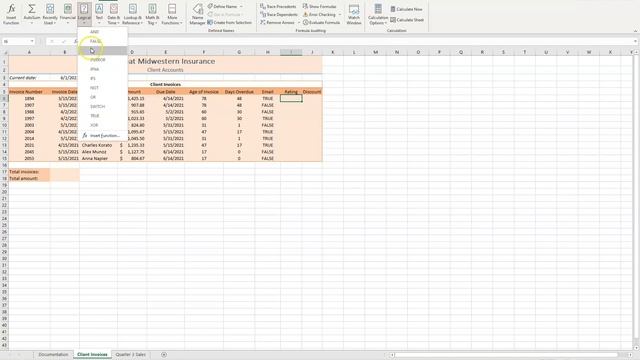Expand the formula bar chevron
The image size is (640, 360).
point(635,41)
